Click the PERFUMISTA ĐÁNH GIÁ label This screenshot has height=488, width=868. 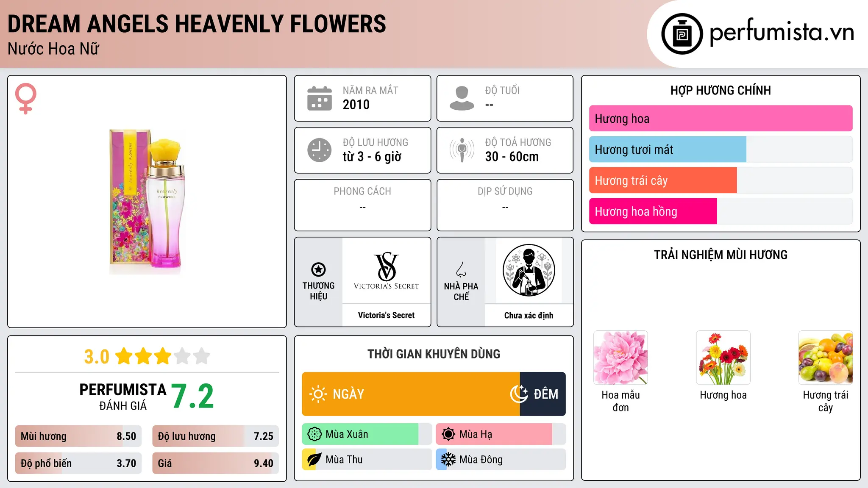tap(123, 396)
